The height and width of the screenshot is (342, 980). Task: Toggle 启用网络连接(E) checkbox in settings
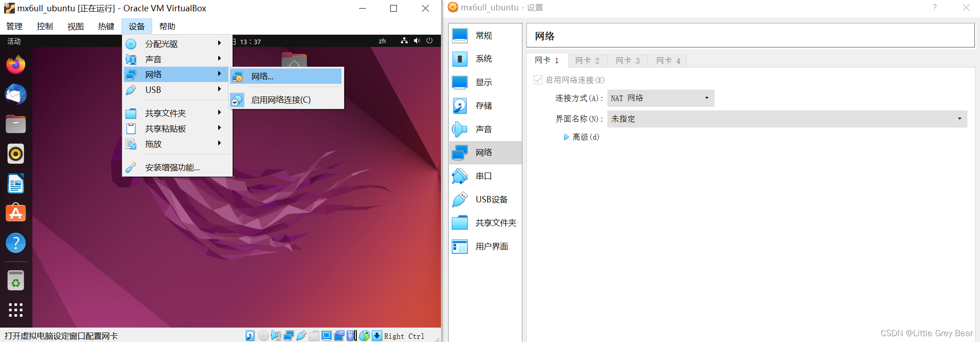click(x=538, y=80)
